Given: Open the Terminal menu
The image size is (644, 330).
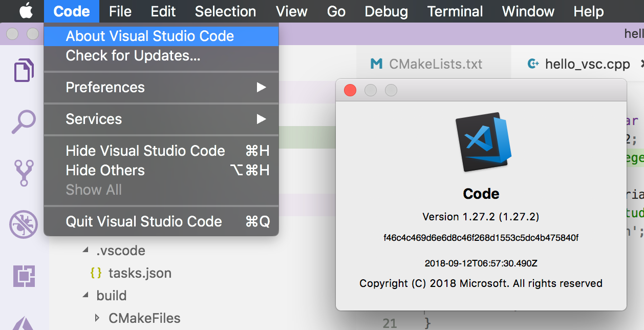Looking at the screenshot, I should 455,11.
